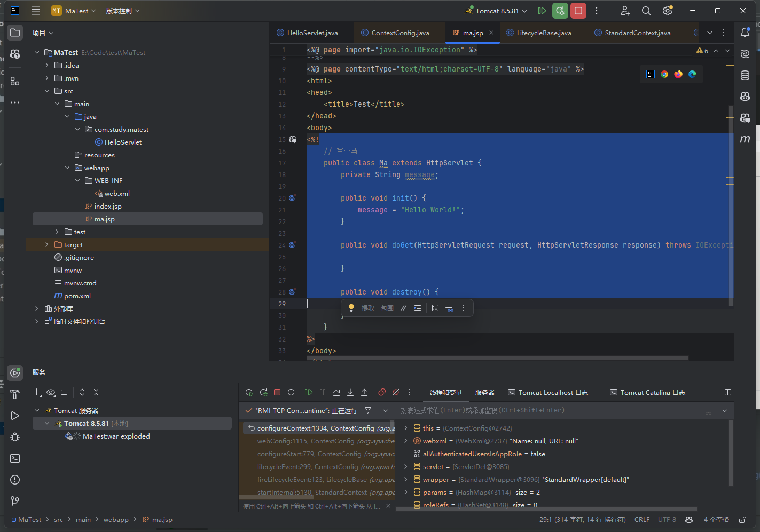View breakpoints in debugger toolbar
760x532 pixels.
[x=382, y=392]
